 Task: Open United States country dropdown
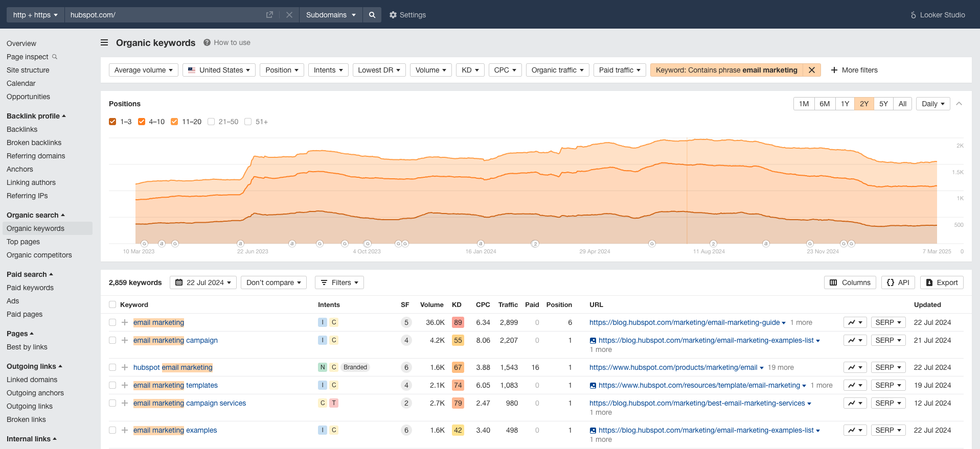pyautogui.click(x=219, y=70)
